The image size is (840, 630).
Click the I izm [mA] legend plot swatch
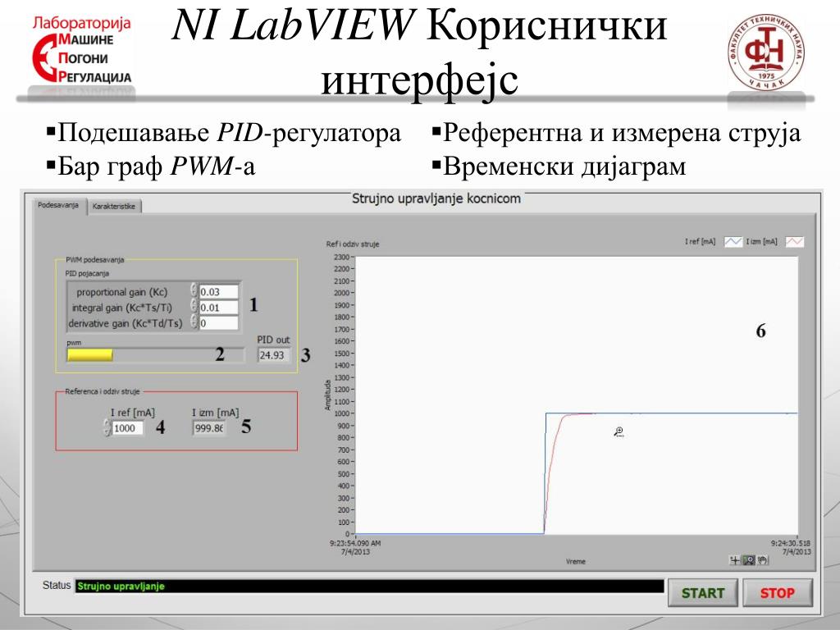(794, 242)
